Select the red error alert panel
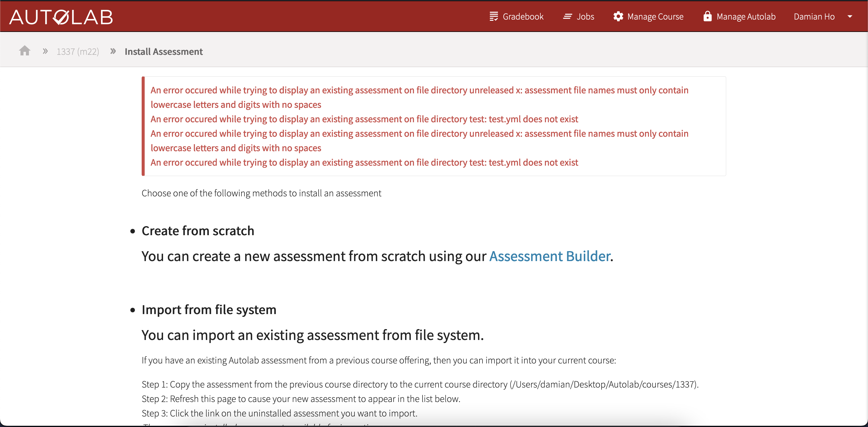Image resolution: width=868 pixels, height=427 pixels. click(x=434, y=126)
